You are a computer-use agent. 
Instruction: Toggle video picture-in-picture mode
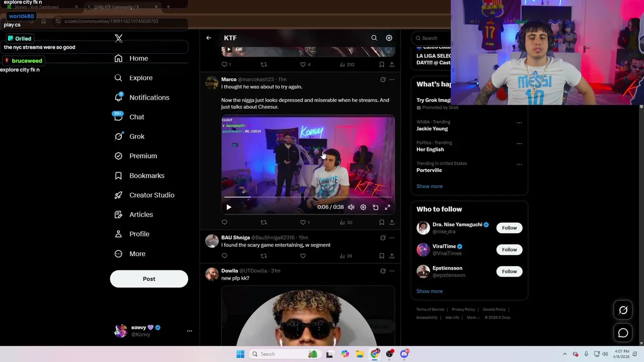pyautogui.click(x=375, y=207)
